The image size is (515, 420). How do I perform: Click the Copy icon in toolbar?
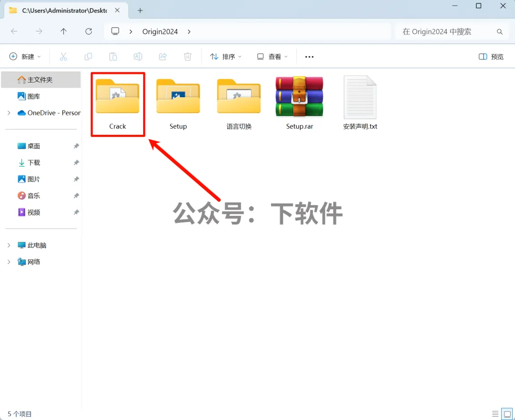click(88, 57)
